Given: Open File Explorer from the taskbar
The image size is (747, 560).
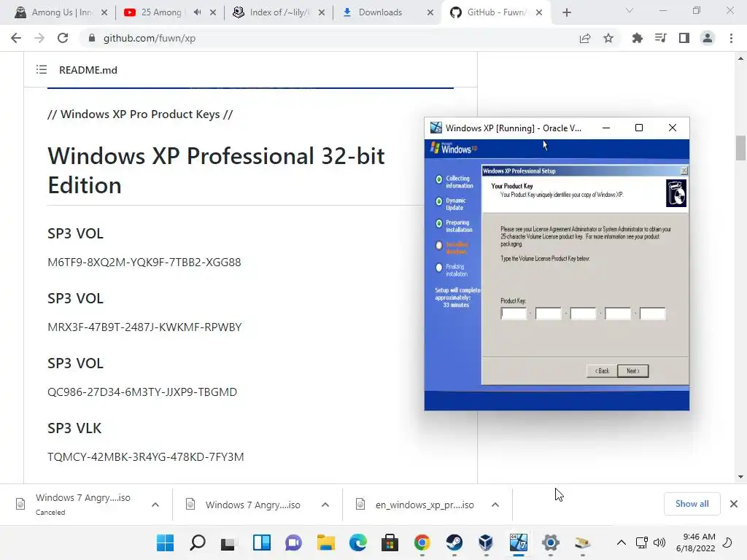Looking at the screenshot, I should pyautogui.click(x=326, y=542).
